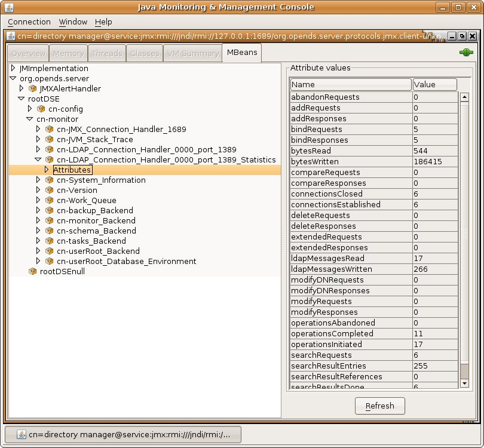The image size is (484, 448).
Task: Click the Refresh button
Action: 379,406
